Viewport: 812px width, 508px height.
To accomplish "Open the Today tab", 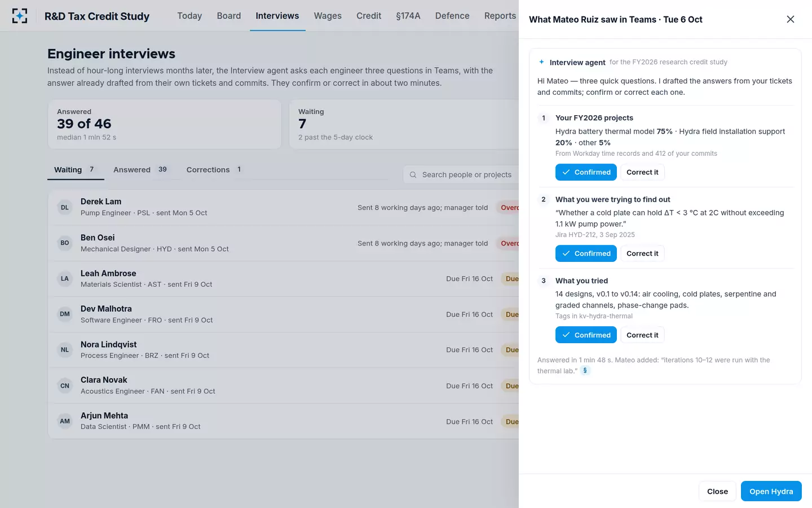I will (x=189, y=16).
